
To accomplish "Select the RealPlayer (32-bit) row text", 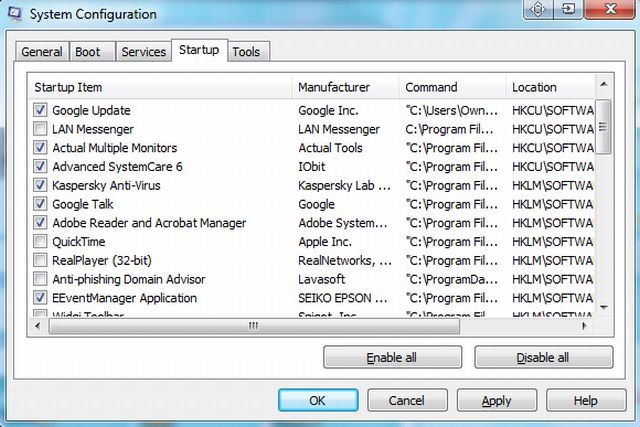I will point(102,260).
